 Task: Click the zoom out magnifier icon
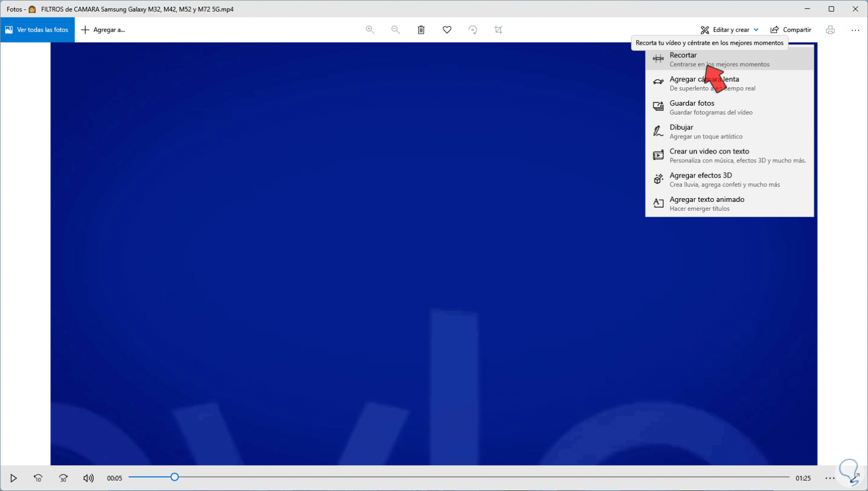396,30
